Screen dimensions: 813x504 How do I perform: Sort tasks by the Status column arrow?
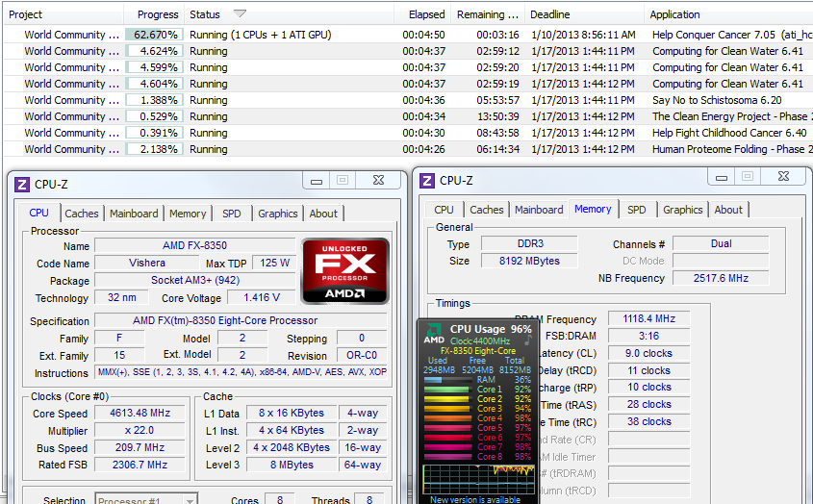click(x=240, y=13)
